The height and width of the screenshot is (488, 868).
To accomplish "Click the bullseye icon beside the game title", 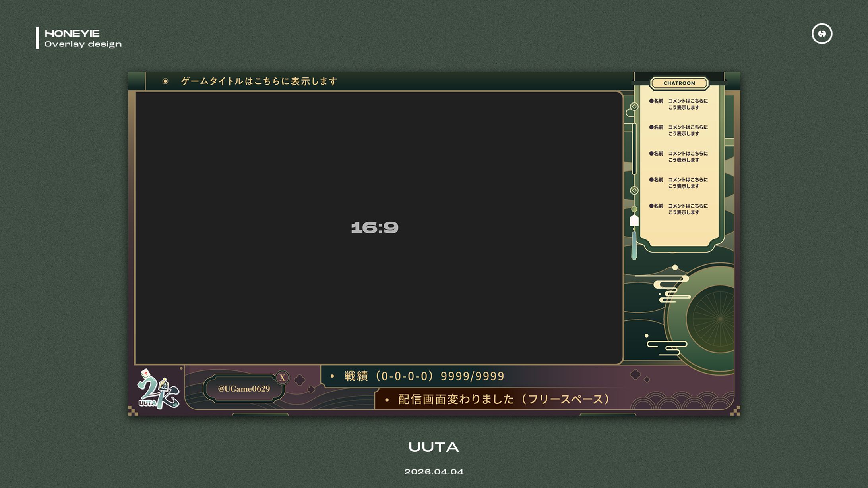I will (x=165, y=81).
